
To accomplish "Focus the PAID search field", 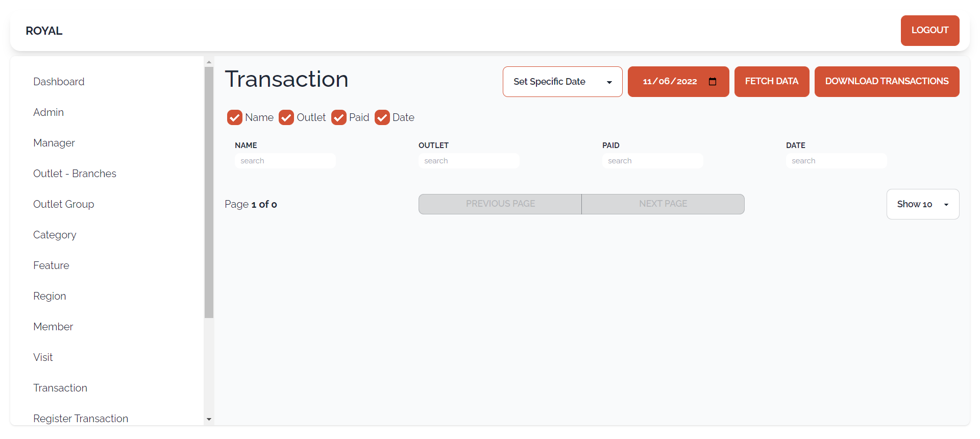I will coord(653,161).
